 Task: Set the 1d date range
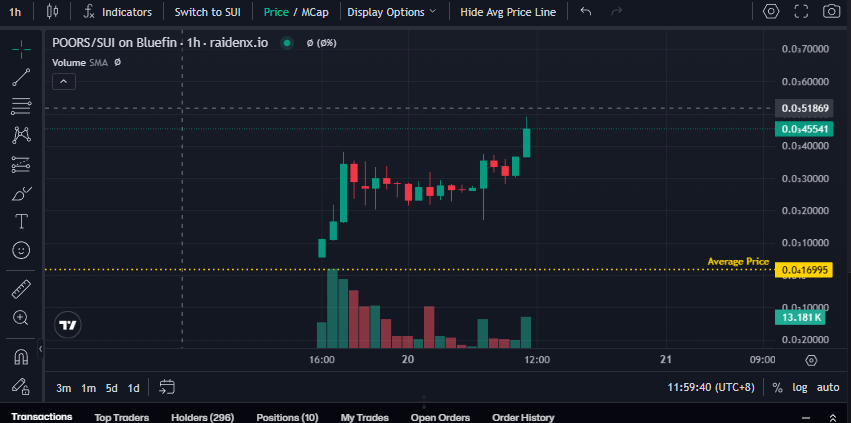(134, 388)
